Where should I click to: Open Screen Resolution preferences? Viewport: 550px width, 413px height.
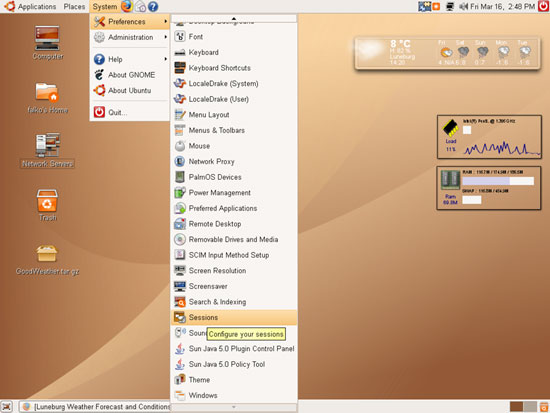(x=234, y=271)
